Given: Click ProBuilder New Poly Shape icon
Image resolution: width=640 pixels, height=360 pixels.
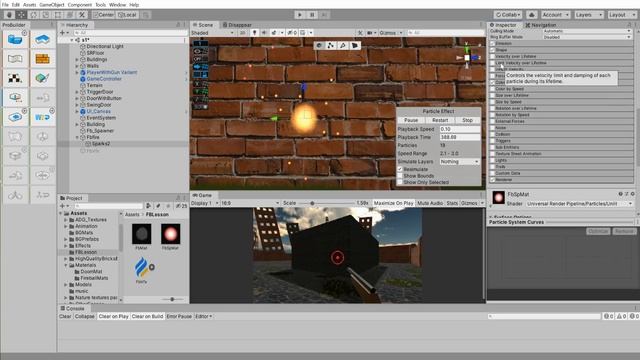Looking at the screenshot, I should (x=42, y=40).
